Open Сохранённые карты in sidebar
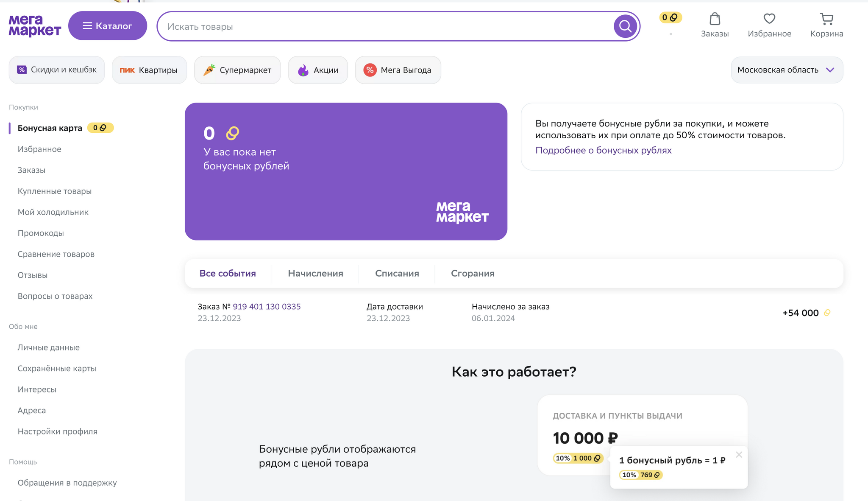Screen dimensions: 868x501 point(57,368)
